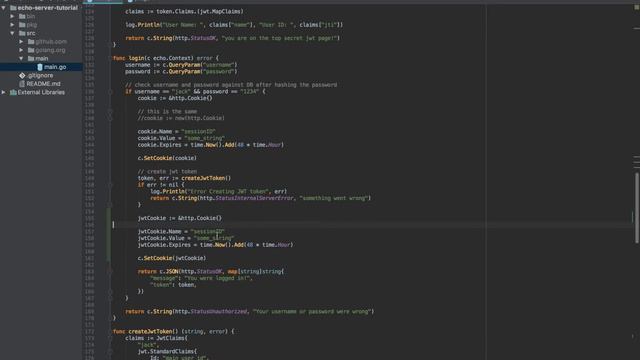Click the 'cookie := &http.Cookie()' line
Viewport: 640px width, 360px height.
pos(175,98)
